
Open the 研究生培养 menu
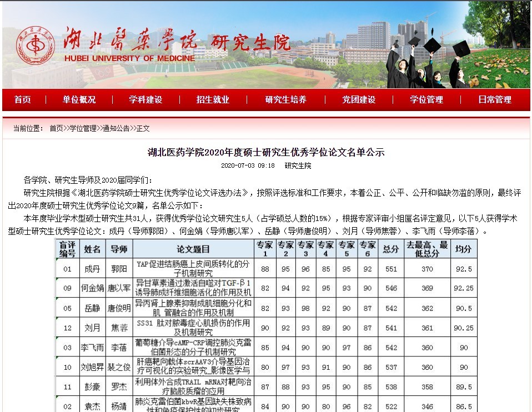(286, 99)
